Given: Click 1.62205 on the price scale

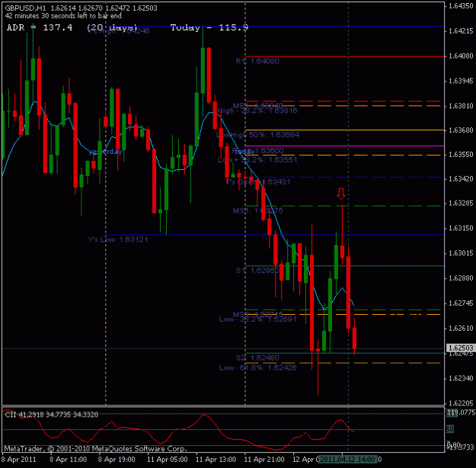Looking at the screenshot, I should (461, 403).
